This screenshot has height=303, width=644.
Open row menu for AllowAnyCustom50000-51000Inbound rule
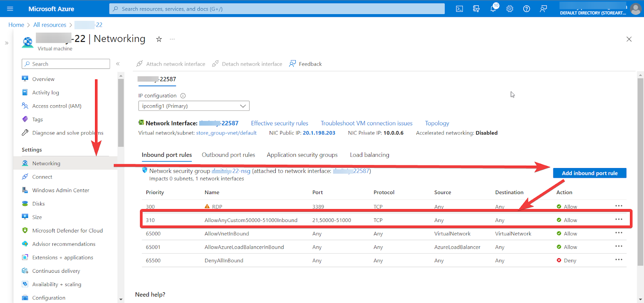coord(619,220)
